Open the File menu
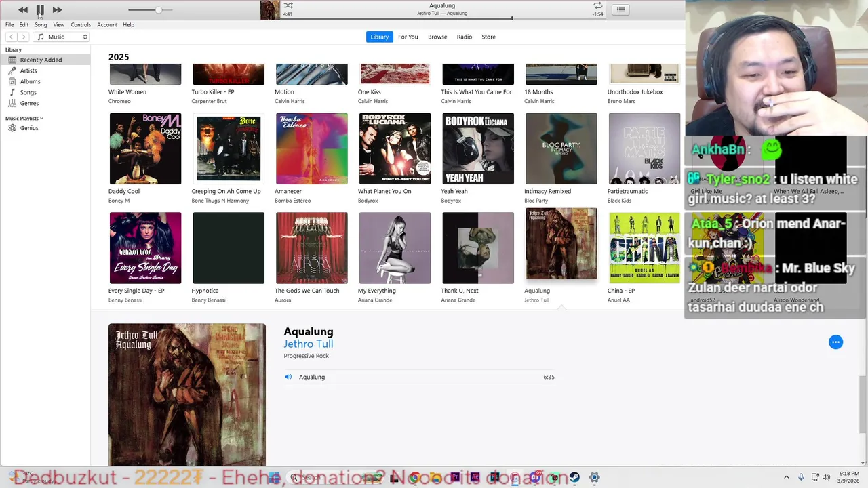868x488 pixels. (9, 25)
